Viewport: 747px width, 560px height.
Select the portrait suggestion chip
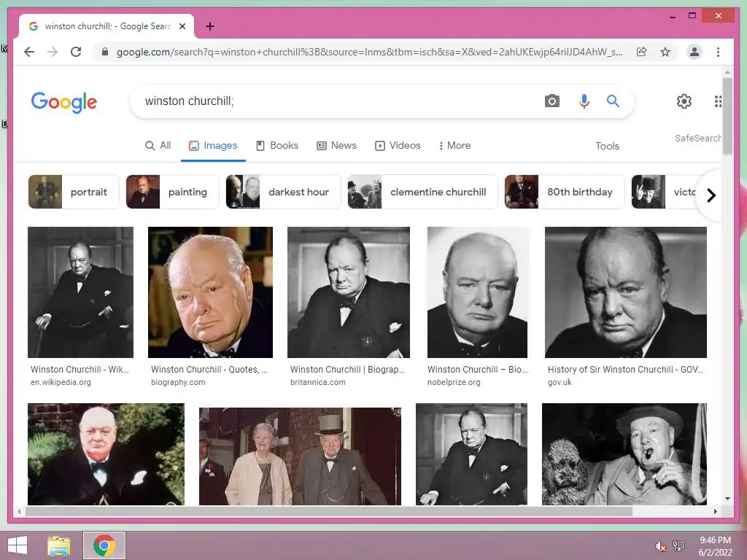coord(74,192)
